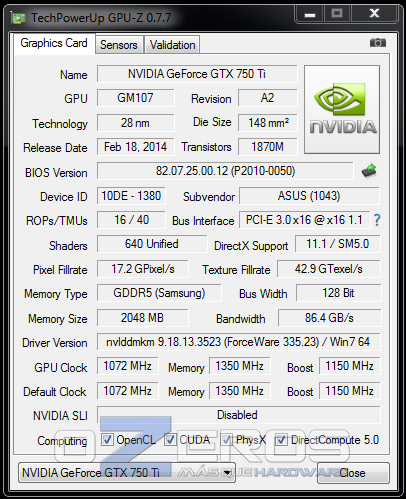
Task: Save BIOS using the chip arrow icon
Action: [x=369, y=171]
